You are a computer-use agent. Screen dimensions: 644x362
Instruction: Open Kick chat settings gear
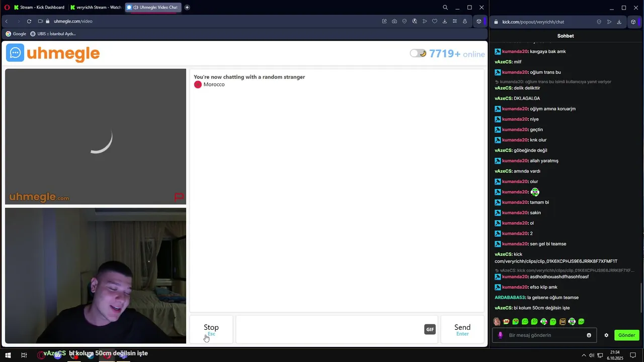(606, 335)
